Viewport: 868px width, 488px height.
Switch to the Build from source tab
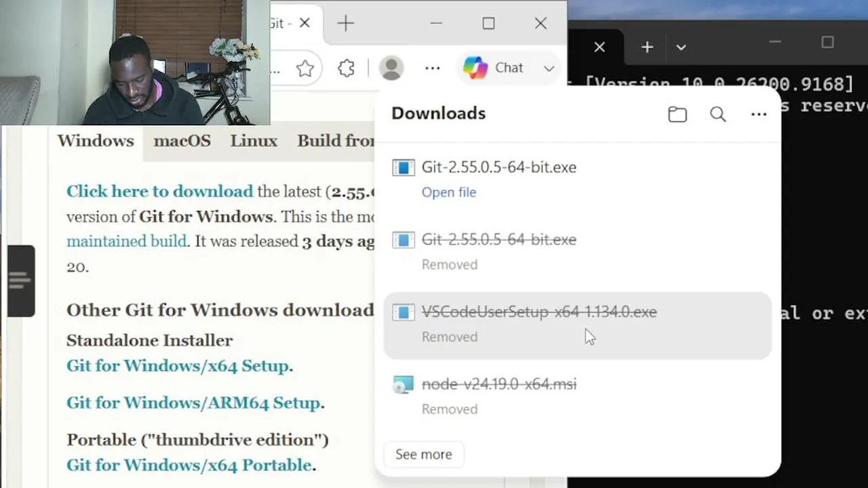click(x=335, y=141)
